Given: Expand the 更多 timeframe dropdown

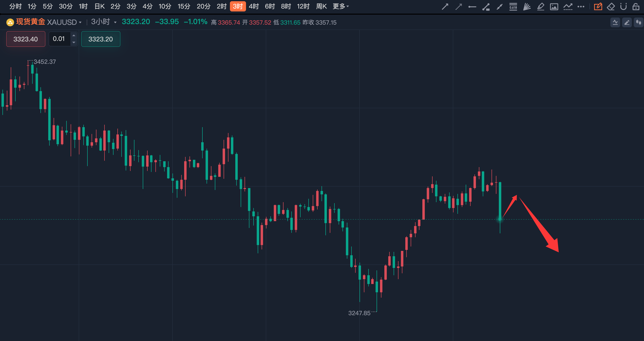Looking at the screenshot, I should pos(341,6).
